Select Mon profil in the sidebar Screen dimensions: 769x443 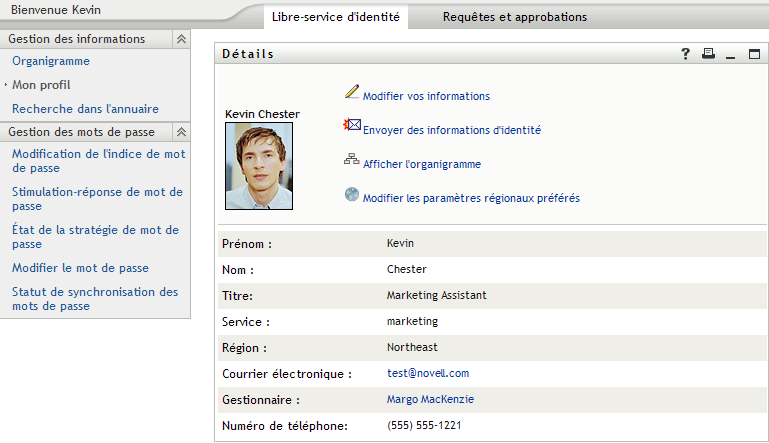click(41, 85)
